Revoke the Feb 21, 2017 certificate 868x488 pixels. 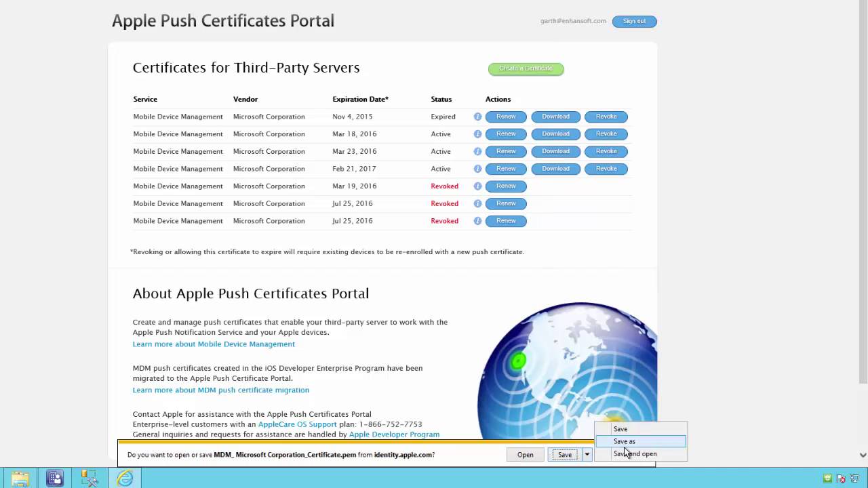[606, 169]
